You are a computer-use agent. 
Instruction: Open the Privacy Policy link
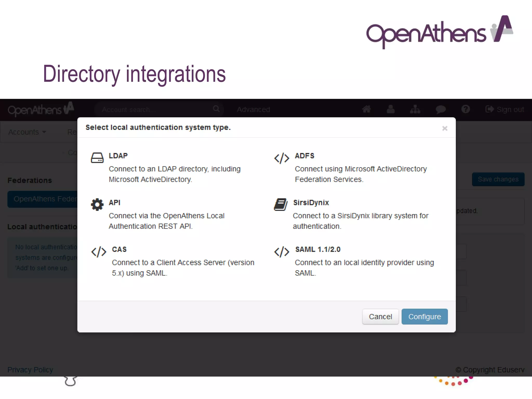30,370
